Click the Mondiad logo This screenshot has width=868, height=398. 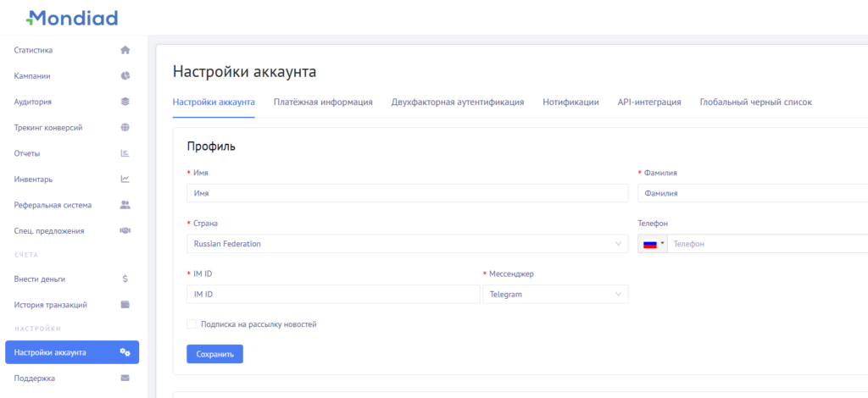(72, 19)
